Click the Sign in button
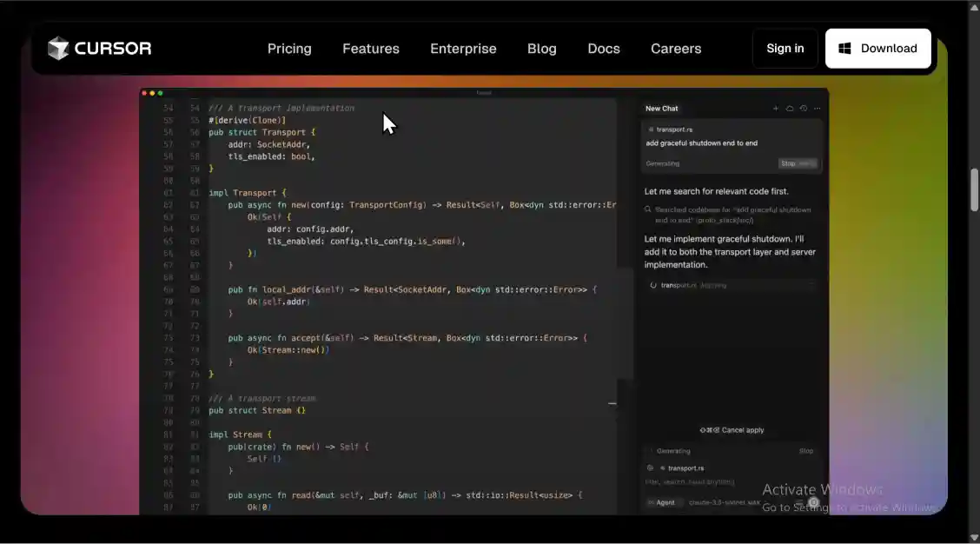Viewport: 980px width, 544px height. tap(785, 48)
